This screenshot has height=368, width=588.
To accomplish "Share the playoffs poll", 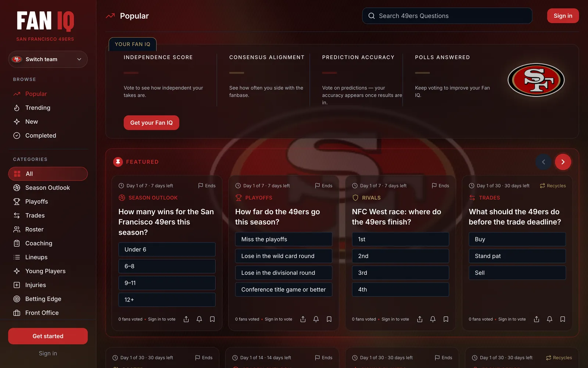I will [x=303, y=319].
